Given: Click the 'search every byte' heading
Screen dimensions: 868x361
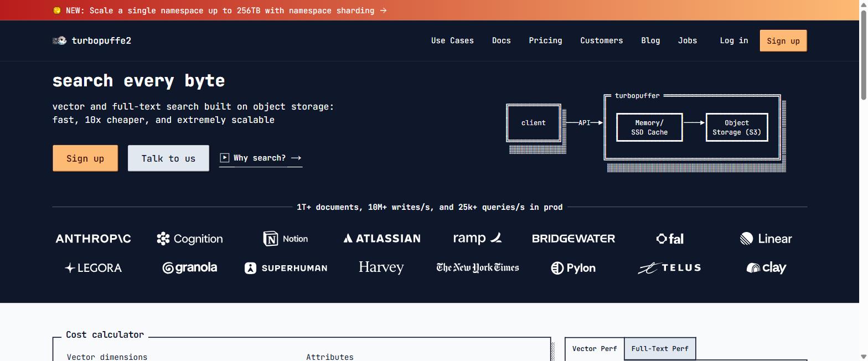Looking at the screenshot, I should pos(138,81).
